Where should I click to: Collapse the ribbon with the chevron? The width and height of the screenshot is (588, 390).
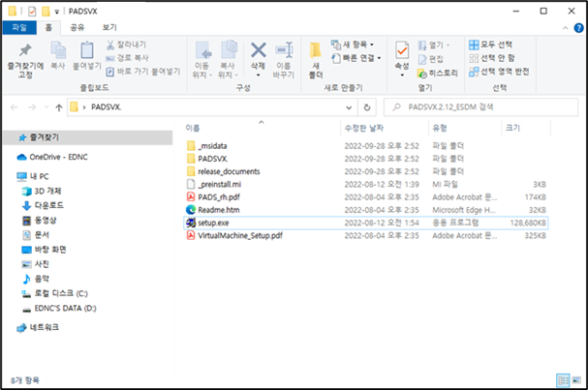[x=565, y=28]
